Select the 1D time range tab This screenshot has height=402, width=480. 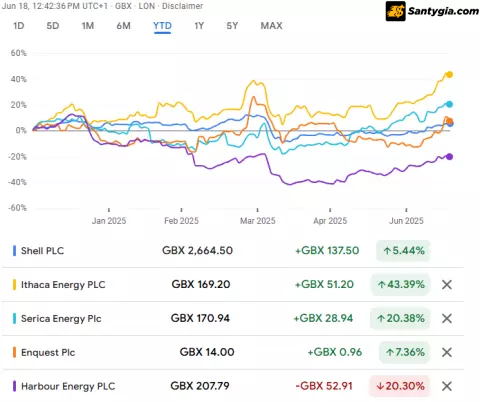coord(19,26)
